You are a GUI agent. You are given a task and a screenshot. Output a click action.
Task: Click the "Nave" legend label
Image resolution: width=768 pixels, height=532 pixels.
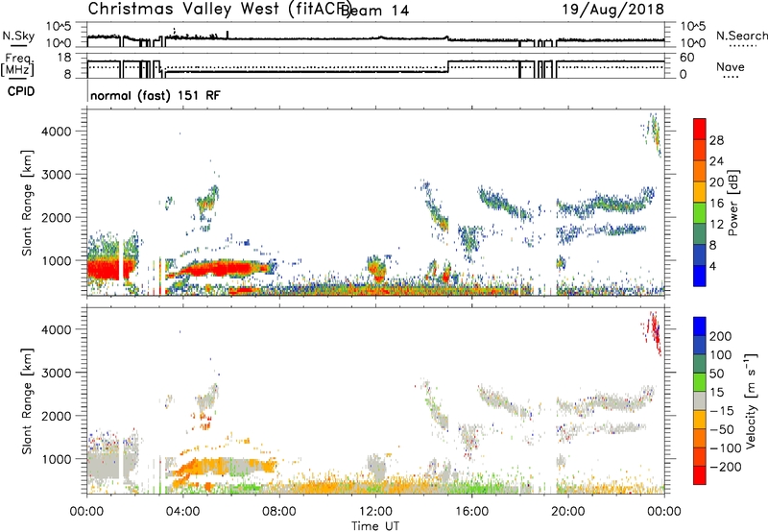(731, 67)
